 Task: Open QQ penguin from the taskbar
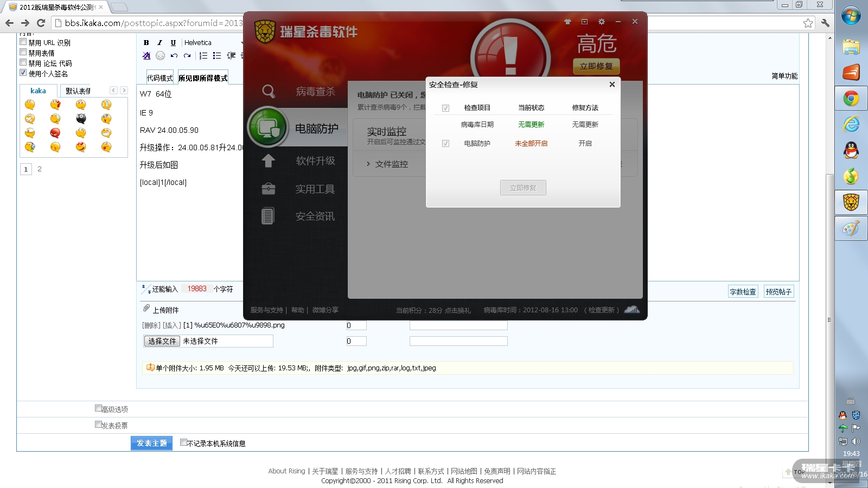click(851, 150)
